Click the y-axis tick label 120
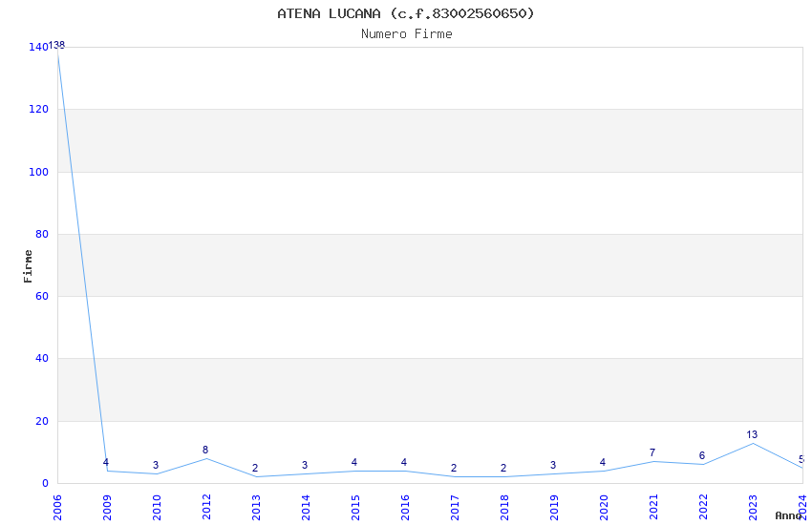This screenshot has width=812, height=525. click(38, 109)
